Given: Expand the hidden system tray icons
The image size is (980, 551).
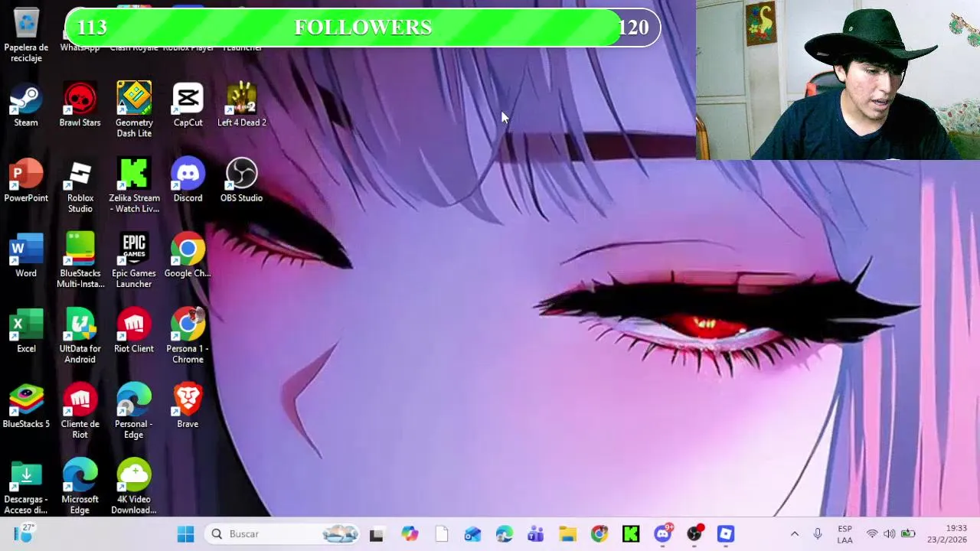Looking at the screenshot, I should click(795, 534).
